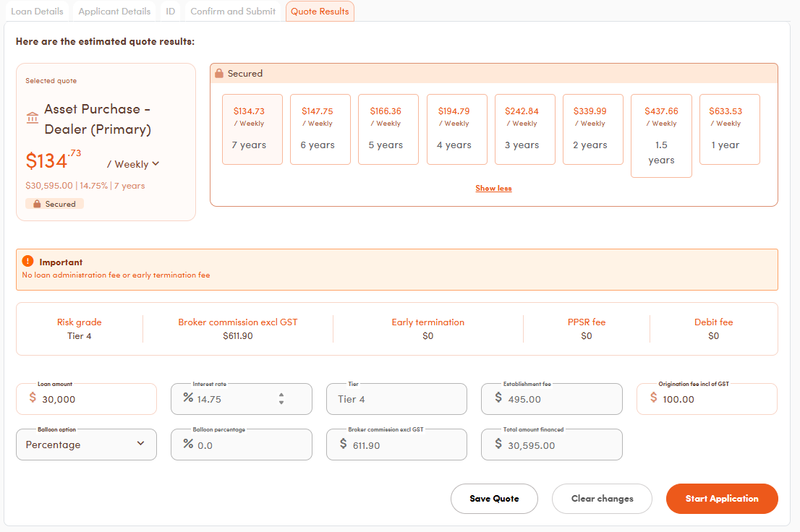Viewport: 800px width, 532px height.
Task: Click into the Loan amount input field
Action: (x=94, y=399)
